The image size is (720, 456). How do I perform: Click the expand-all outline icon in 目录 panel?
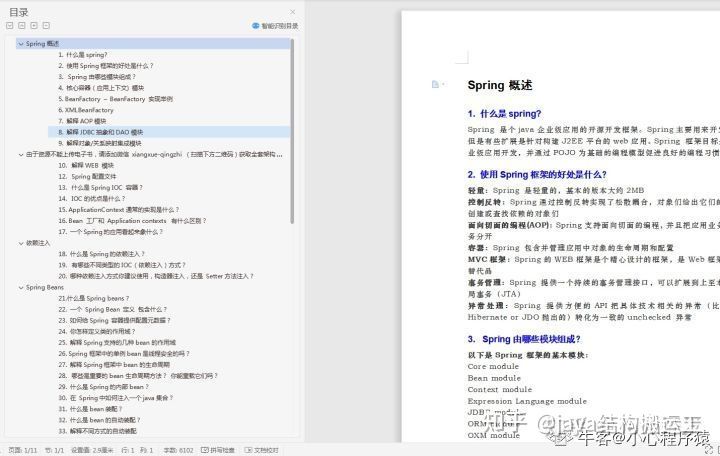pos(9,26)
